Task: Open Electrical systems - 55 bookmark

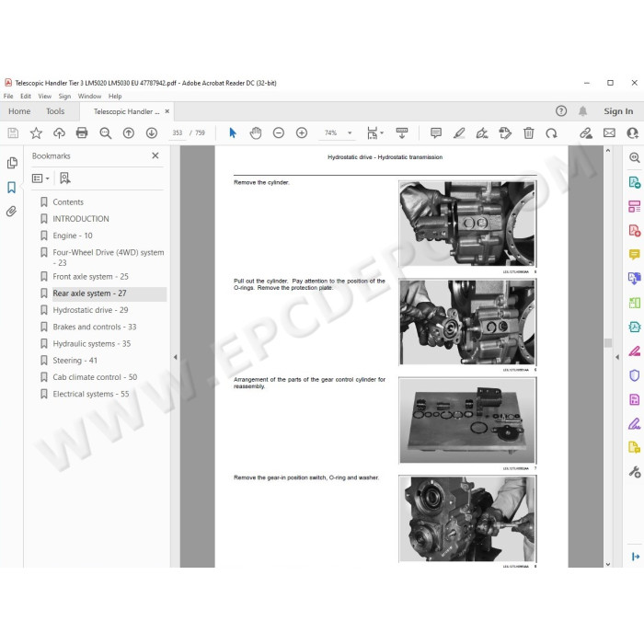Action: 91,394
